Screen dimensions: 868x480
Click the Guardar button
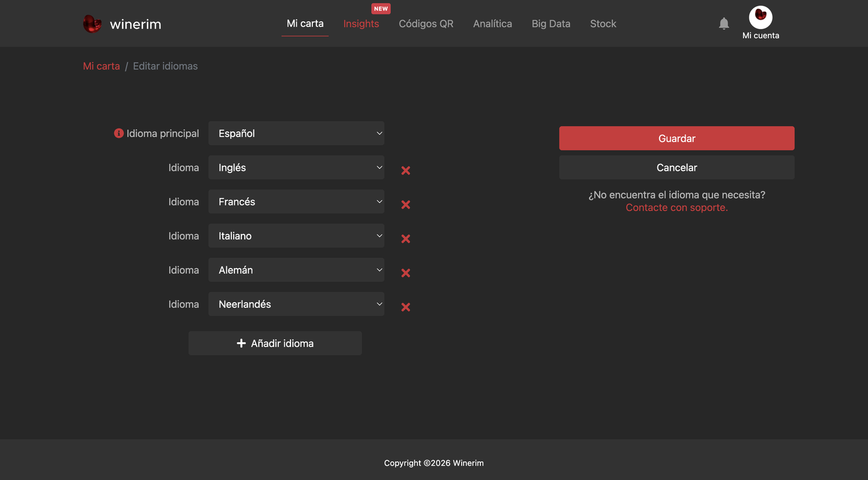click(x=676, y=138)
